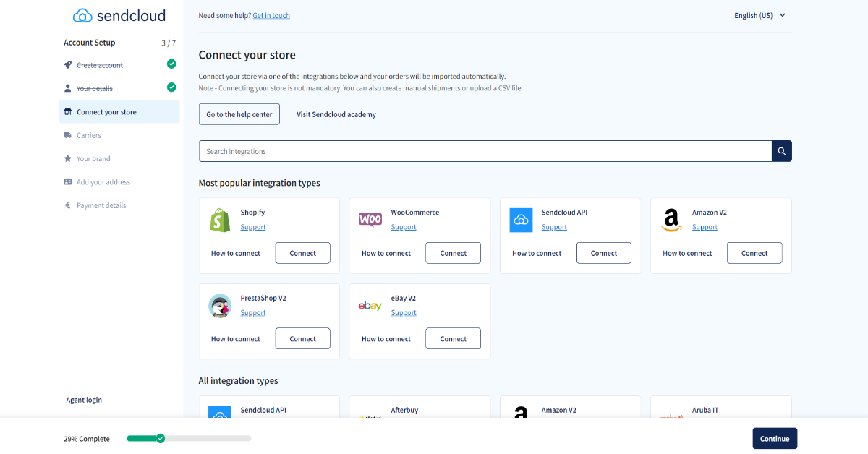
Task: Click the Sendcloud logo
Action: [x=119, y=15]
